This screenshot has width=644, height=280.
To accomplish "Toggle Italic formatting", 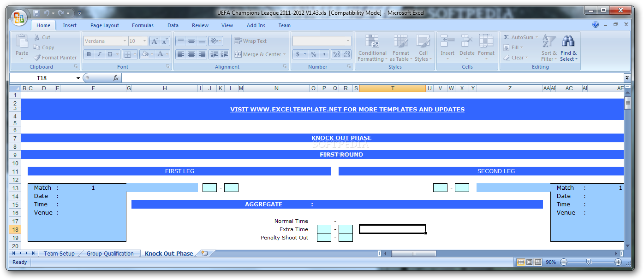I will (99, 54).
